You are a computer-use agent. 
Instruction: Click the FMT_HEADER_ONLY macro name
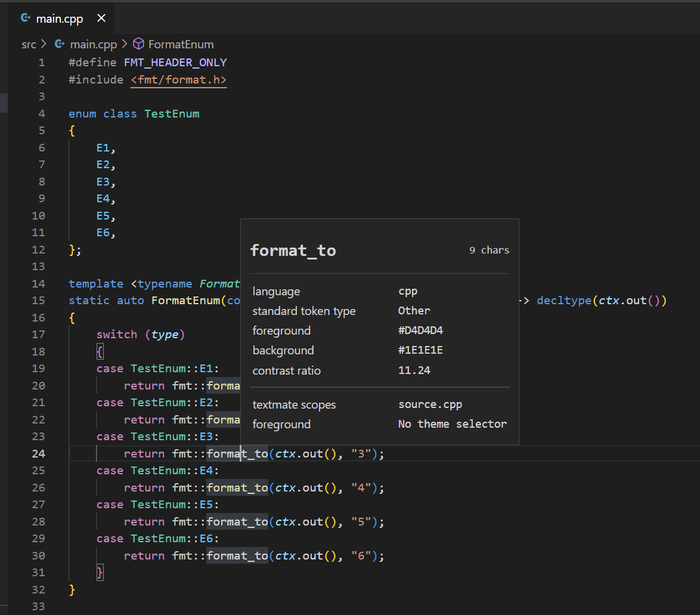[175, 63]
